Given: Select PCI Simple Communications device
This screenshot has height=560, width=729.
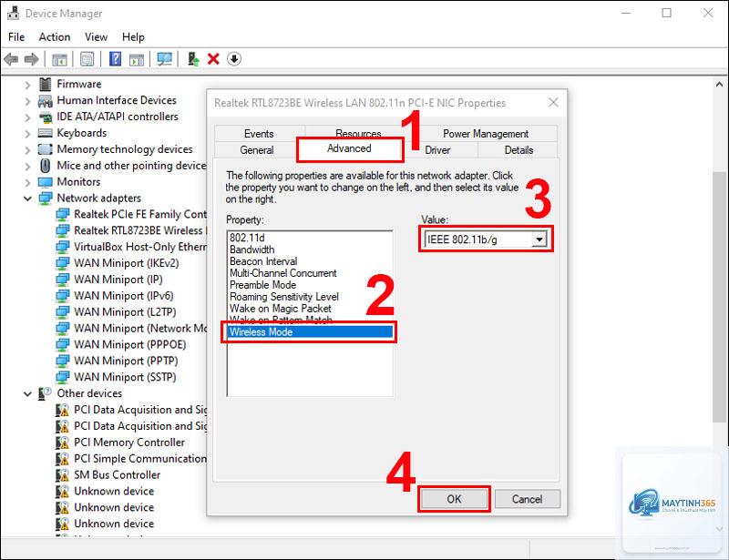Looking at the screenshot, I should coord(140,459).
